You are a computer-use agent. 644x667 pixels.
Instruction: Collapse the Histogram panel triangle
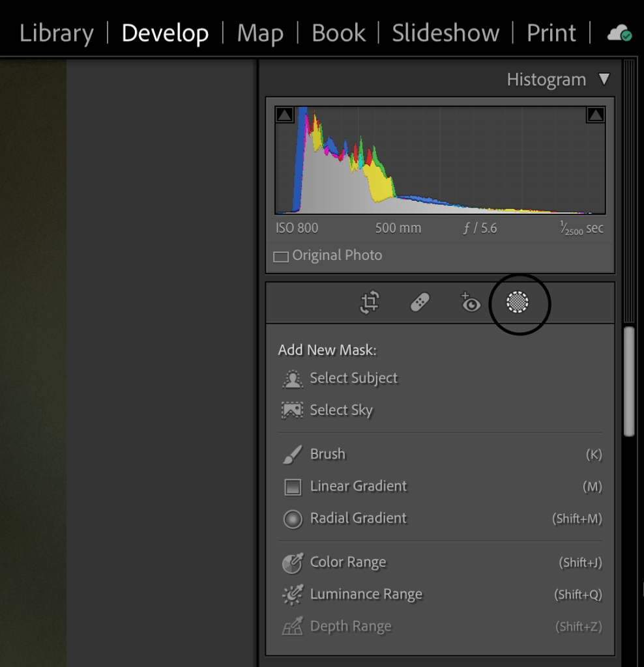(x=604, y=79)
